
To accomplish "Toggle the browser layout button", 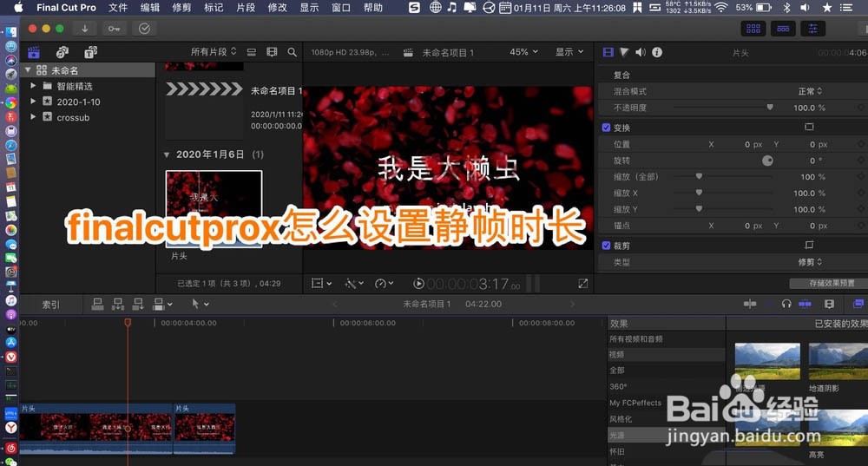I will tap(753, 29).
